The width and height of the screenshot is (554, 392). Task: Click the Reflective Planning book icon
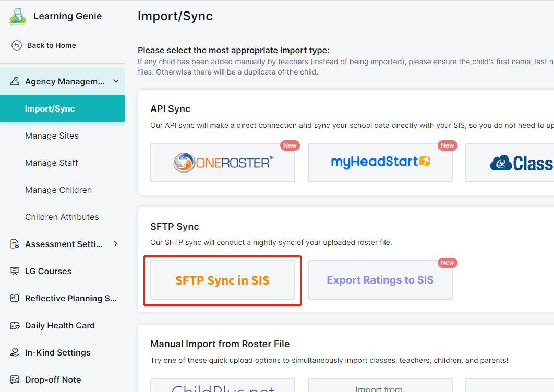point(15,298)
